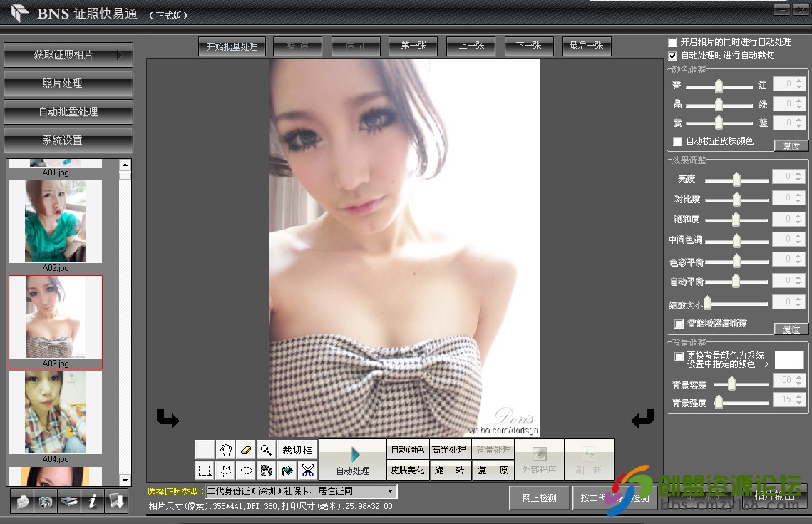Screen dimensions: 812x524
Task: Click 网上检测 button
Action: [x=539, y=498]
